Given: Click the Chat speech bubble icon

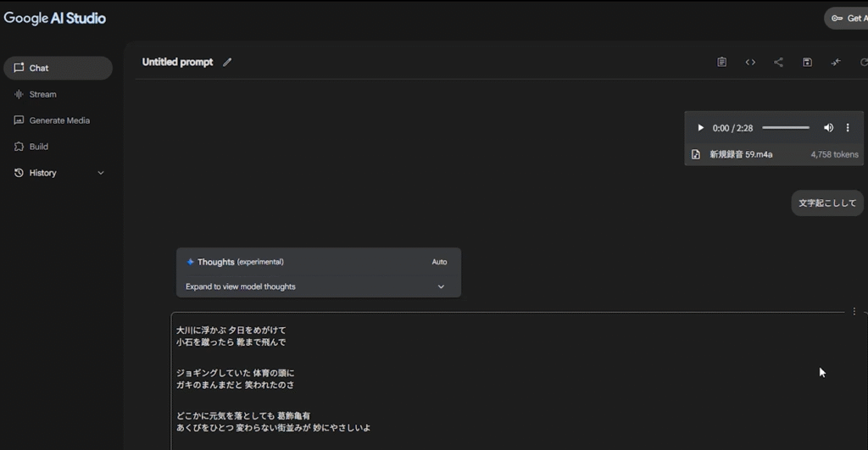Looking at the screenshot, I should 19,68.
